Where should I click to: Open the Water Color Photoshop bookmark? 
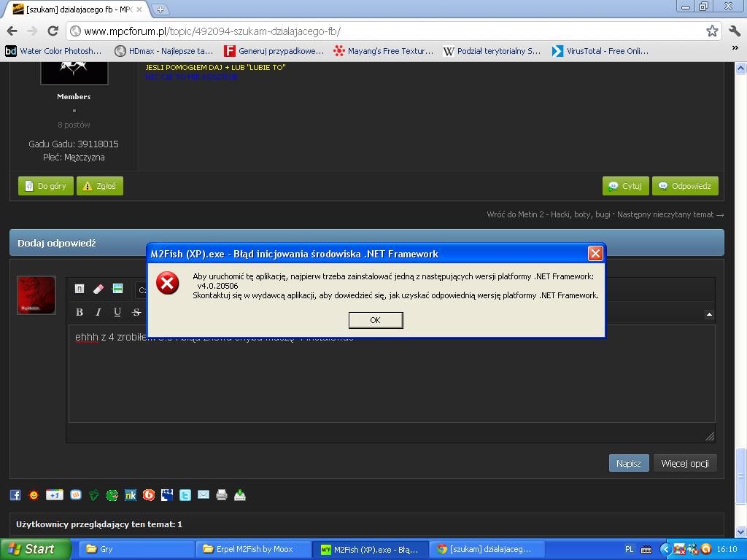point(53,51)
